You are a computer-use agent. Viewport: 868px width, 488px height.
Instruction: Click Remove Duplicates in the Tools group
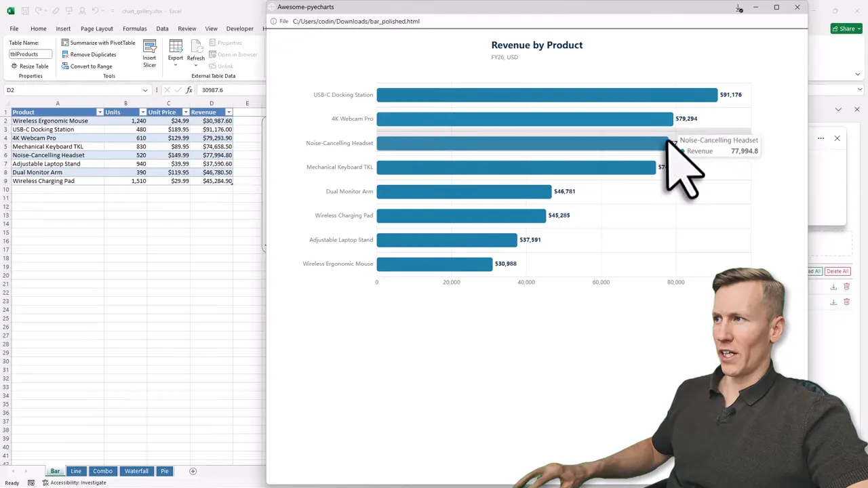tap(89, 54)
